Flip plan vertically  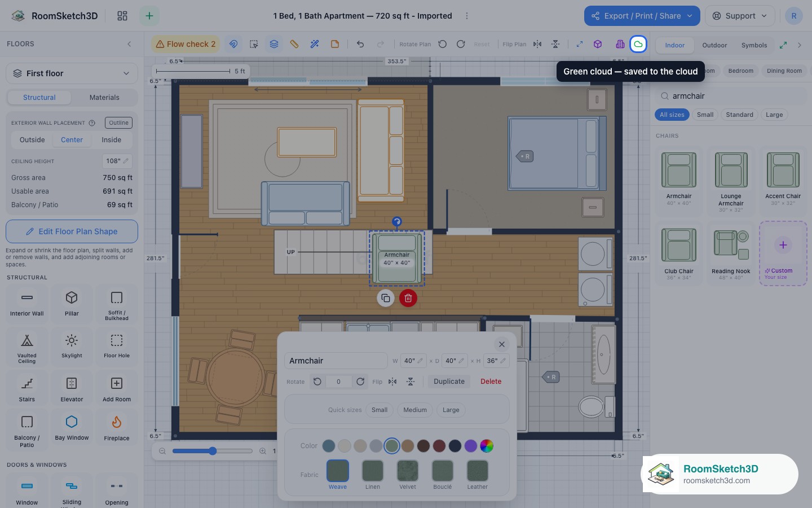555,44
